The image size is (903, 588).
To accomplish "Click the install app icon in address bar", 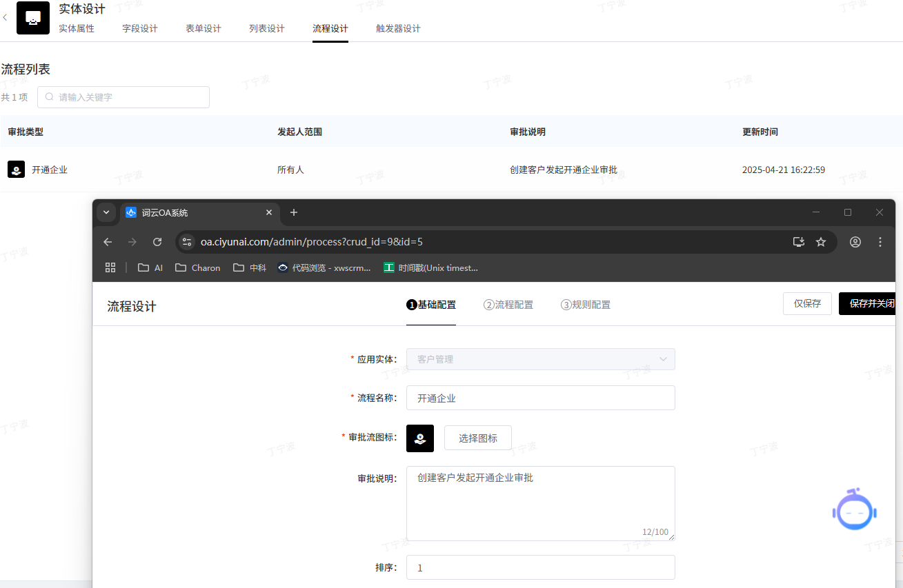I will [x=799, y=242].
